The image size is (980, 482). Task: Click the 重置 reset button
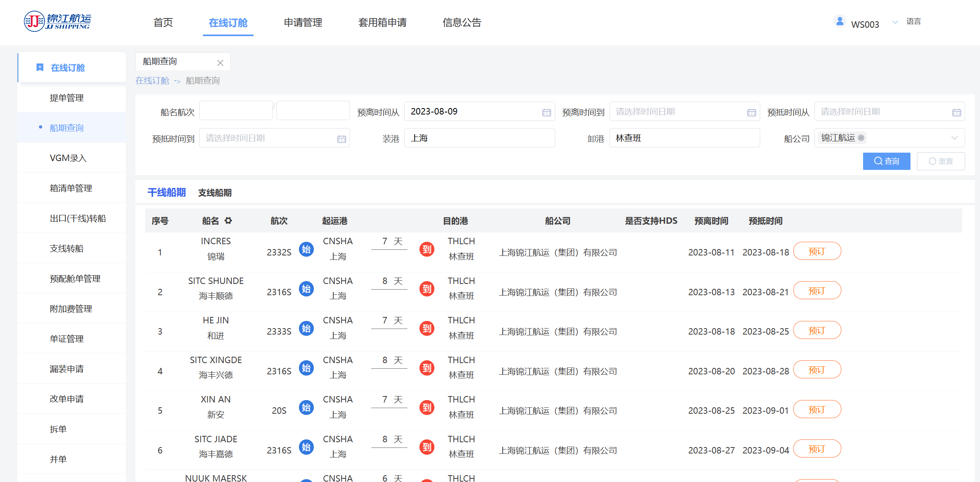coord(941,161)
